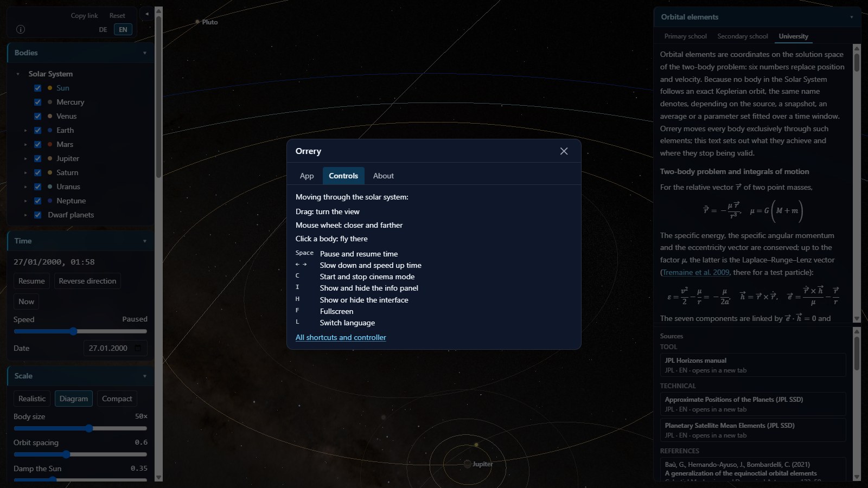Image resolution: width=868 pixels, height=488 pixels.
Task: Click the Now button
Action: [26, 301]
